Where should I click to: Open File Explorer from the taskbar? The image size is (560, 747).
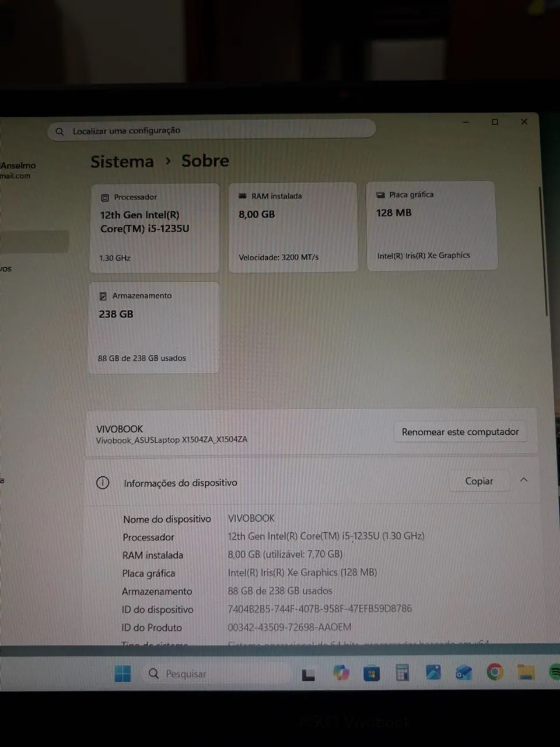[526, 672]
